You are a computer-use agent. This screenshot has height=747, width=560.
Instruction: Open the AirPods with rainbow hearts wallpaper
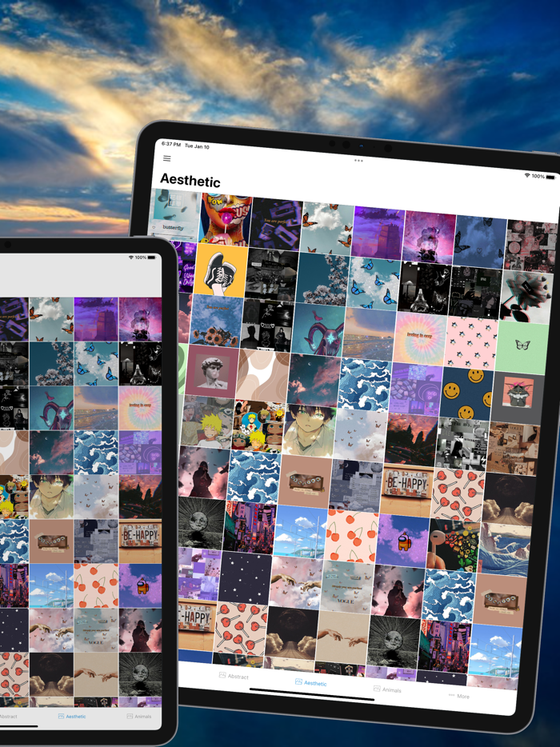pos(454,544)
